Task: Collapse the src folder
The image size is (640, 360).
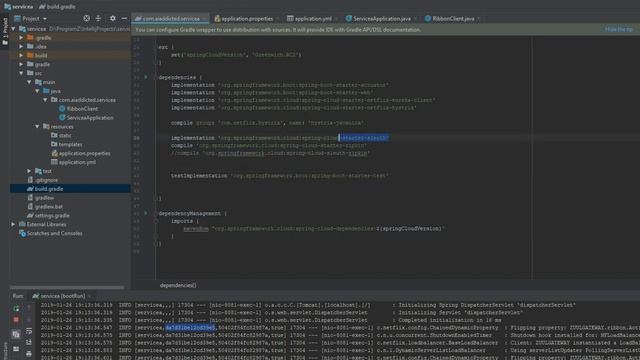Action: pos(21,73)
